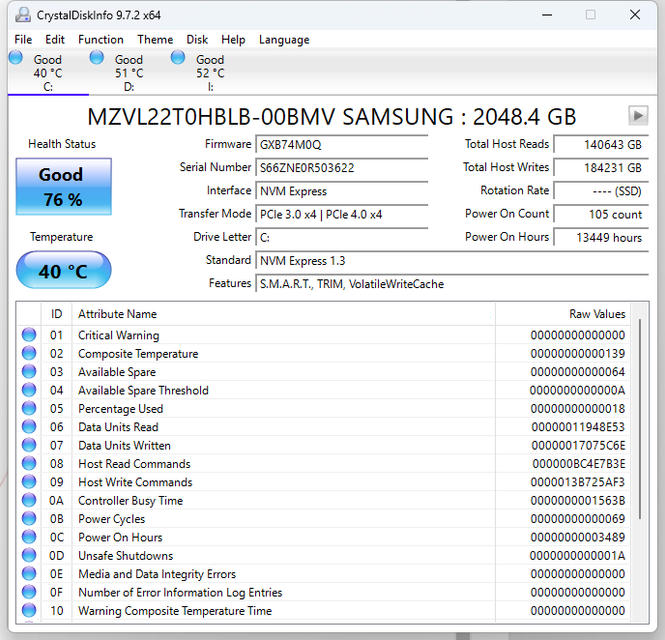Screen dimensions: 665x640
Task: Click the 40 °C temperature button
Action: coord(63,271)
